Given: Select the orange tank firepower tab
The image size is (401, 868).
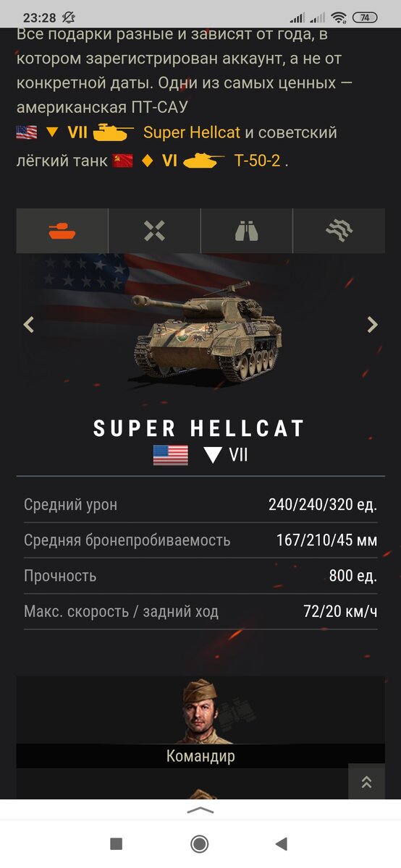Looking at the screenshot, I should click(62, 231).
